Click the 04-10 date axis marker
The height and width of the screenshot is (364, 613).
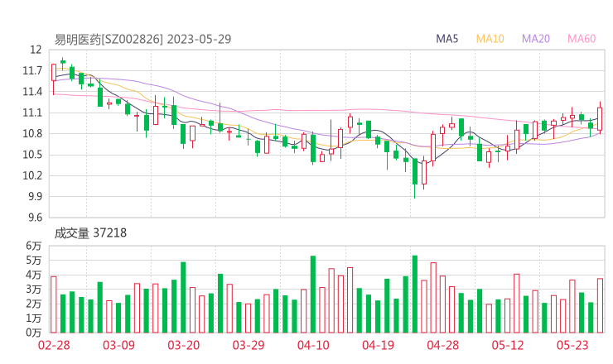(x=313, y=345)
